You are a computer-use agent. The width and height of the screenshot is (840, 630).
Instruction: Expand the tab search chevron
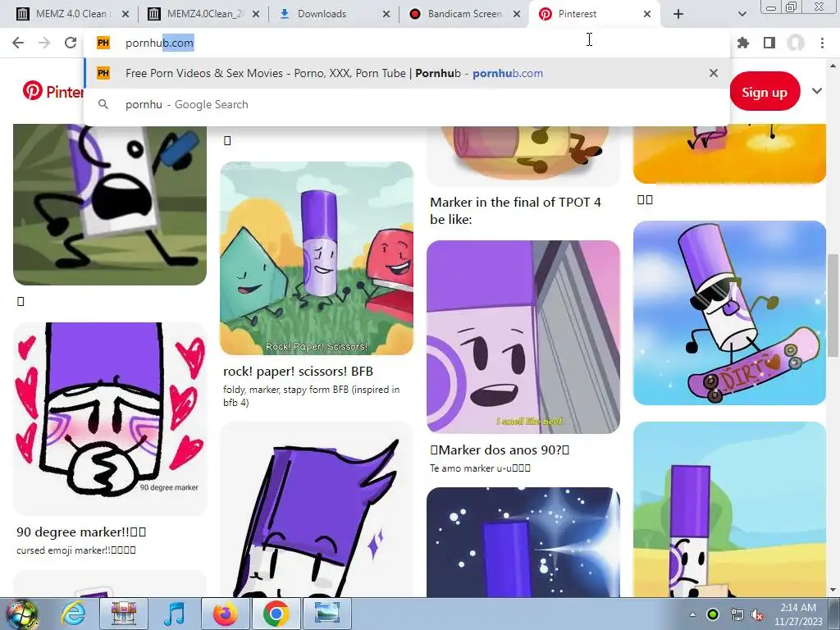click(742, 14)
